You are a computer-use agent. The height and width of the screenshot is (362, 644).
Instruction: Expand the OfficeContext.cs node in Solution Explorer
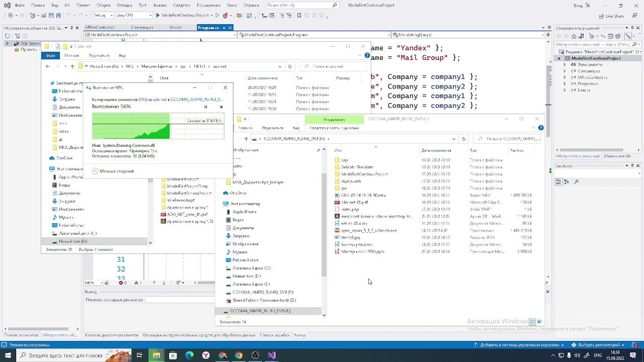[565, 77]
